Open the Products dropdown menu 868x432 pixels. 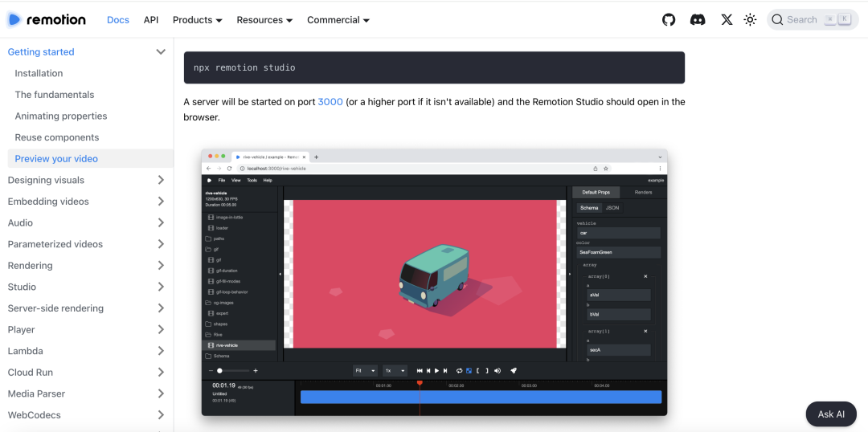point(198,20)
